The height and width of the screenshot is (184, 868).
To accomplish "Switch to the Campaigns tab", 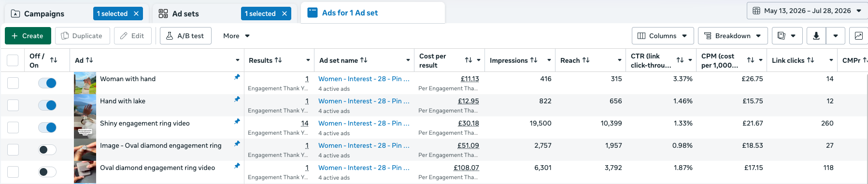I will 44,14.
